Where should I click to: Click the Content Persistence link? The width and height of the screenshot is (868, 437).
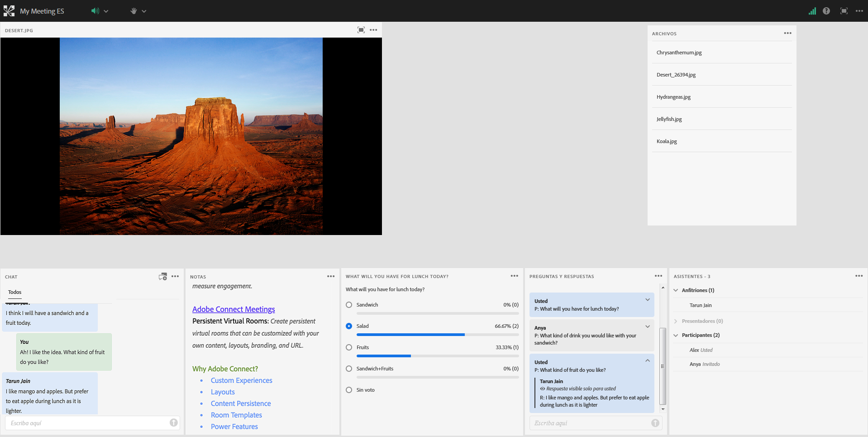241,403
